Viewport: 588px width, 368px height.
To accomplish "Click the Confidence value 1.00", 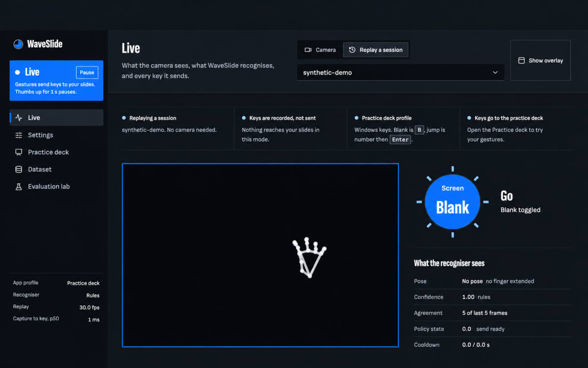I will pos(468,297).
